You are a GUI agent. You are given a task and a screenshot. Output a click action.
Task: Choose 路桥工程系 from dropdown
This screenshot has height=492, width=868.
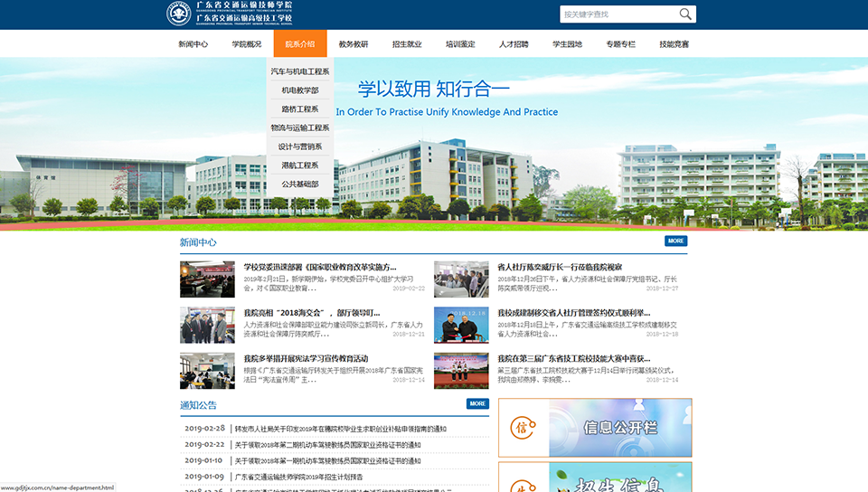(300, 109)
